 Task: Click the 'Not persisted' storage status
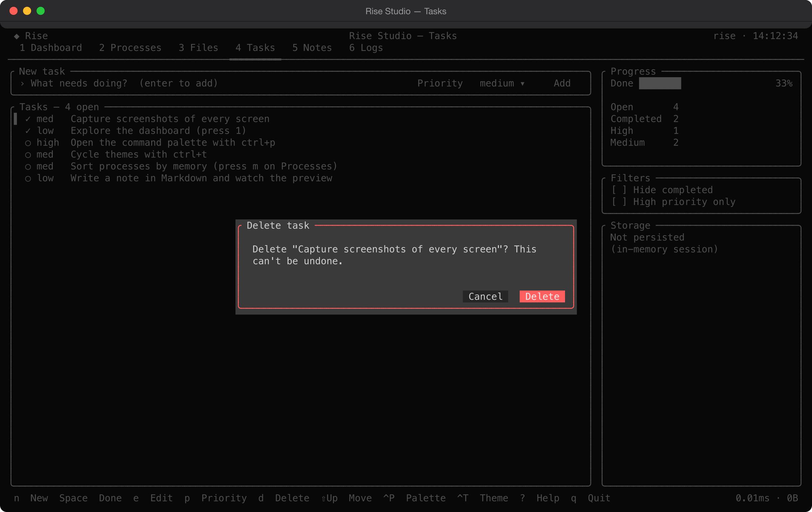pyautogui.click(x=647, y=237)
